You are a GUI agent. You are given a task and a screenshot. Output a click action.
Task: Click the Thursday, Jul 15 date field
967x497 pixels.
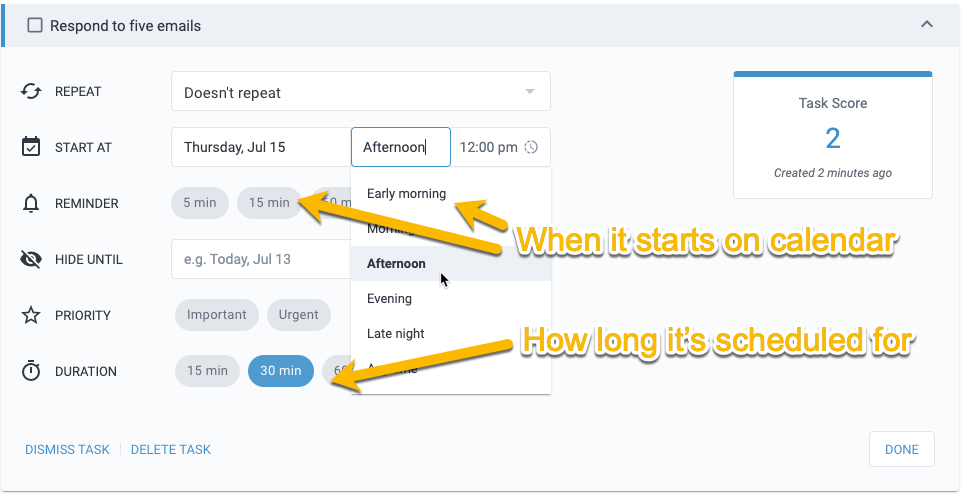click(261, 147)
